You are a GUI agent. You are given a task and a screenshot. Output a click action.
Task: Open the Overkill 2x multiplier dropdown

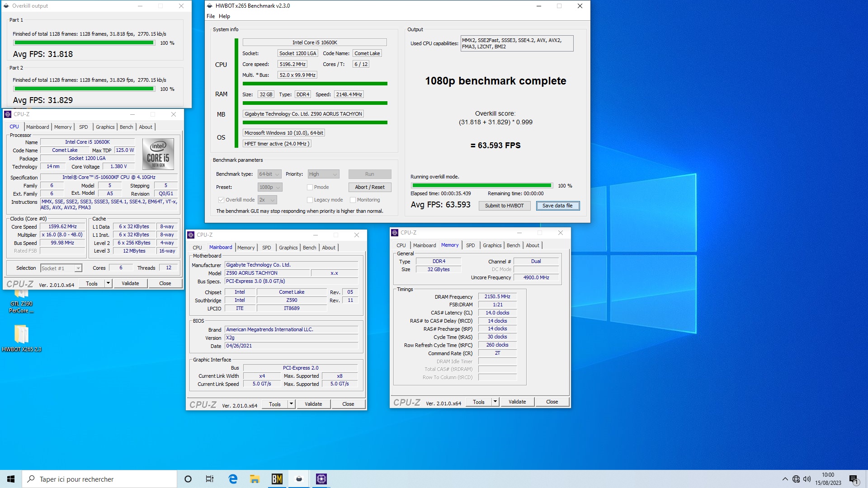[x=267, y=200]
